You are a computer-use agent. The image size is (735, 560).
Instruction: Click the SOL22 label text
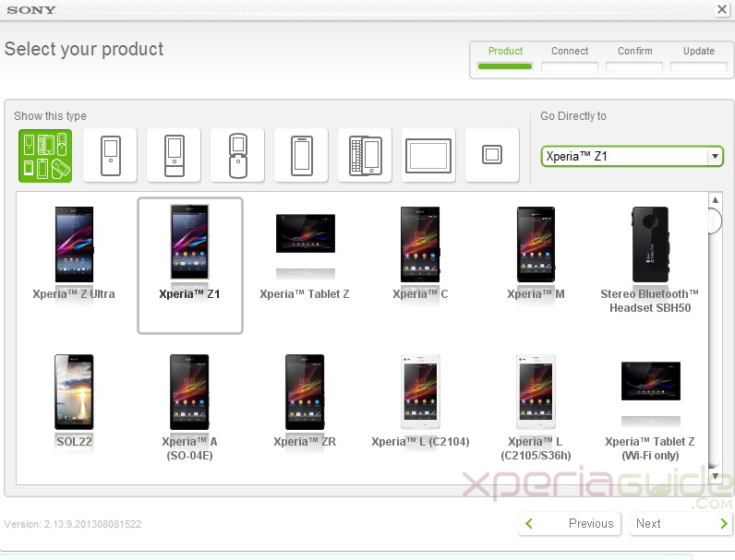point(74,442)
